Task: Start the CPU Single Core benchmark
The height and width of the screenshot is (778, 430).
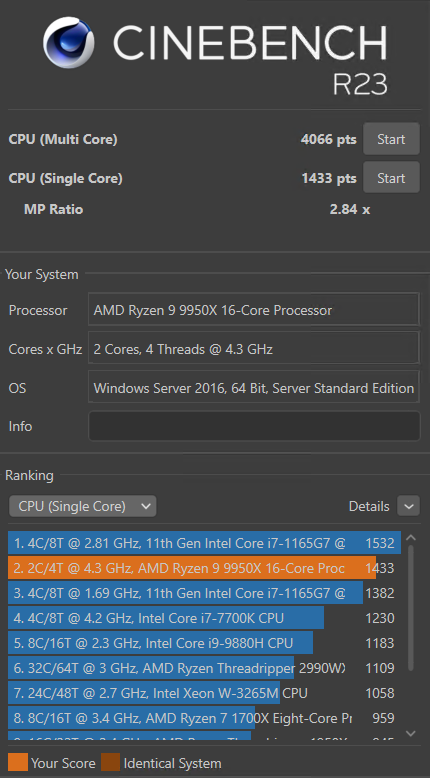Action: click(x=391, y=178)
